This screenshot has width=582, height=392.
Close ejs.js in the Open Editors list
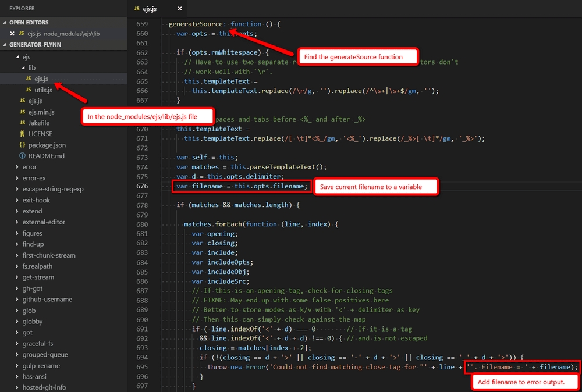point(12,33)
